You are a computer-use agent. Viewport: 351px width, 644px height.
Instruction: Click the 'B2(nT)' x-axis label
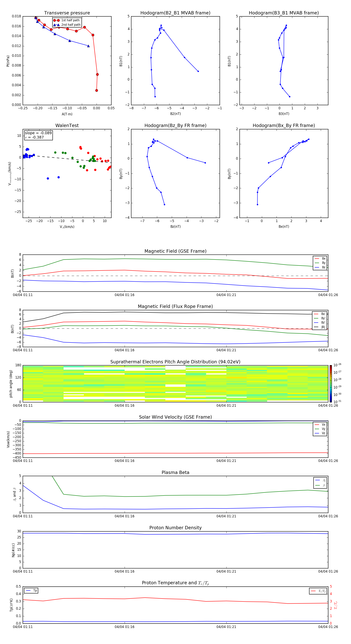coord(175,114)
